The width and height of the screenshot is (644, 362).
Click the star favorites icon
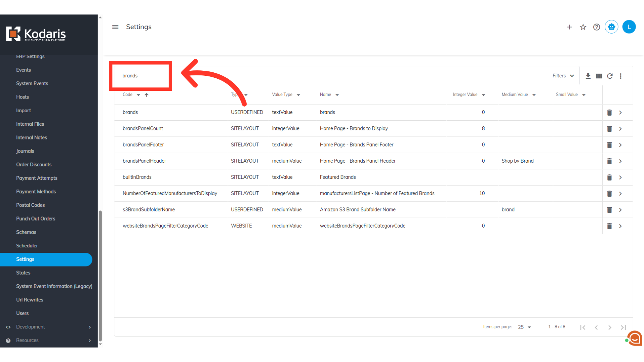click(583, 27)
